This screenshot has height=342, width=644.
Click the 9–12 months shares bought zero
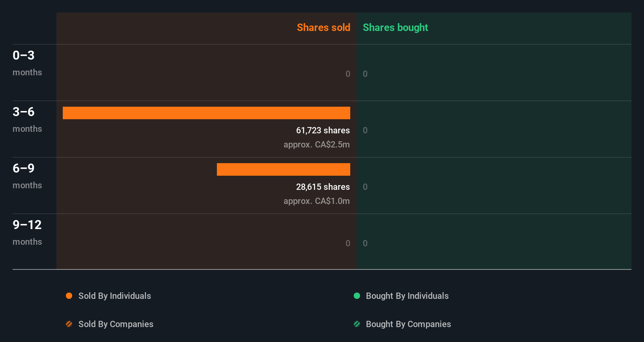pyautogui.click(x=365, y=243)
